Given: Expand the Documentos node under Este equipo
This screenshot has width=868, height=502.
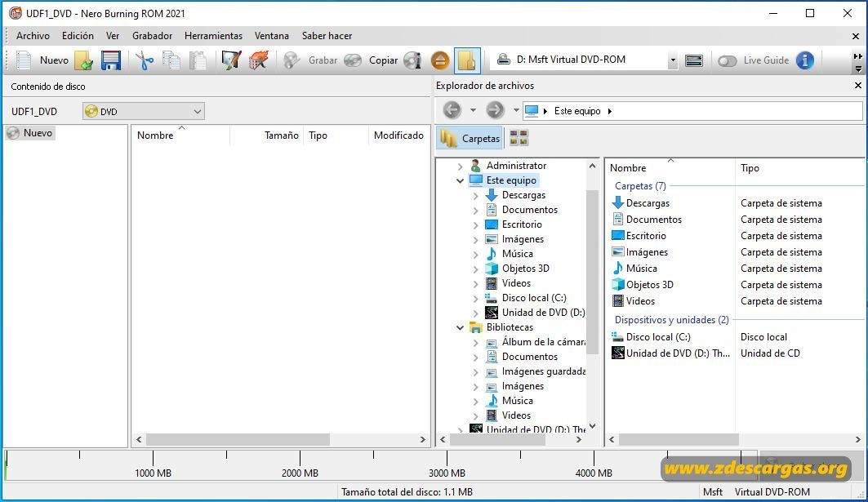Looking at the screenshot, I should point(475,210).
